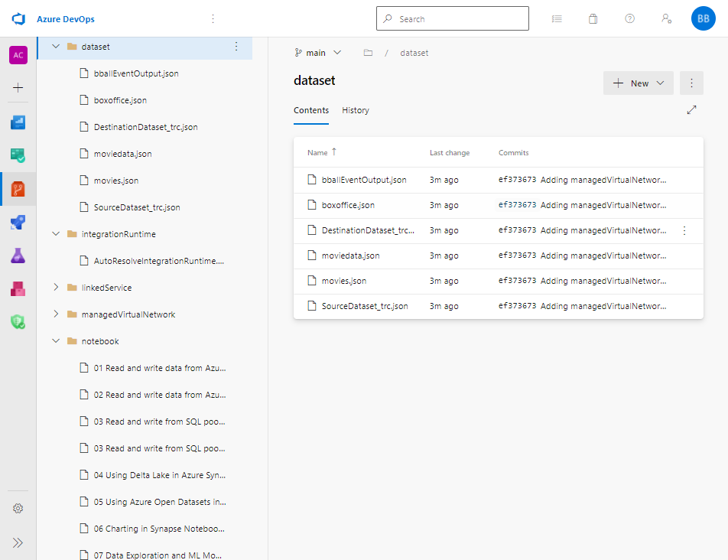
Task: Click the Azure DevOps title link
Action: point(66,19)
